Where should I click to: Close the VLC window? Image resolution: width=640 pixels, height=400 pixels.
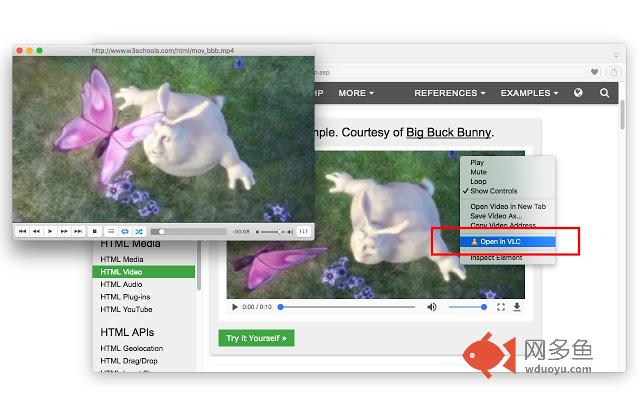[x=19, y=51]
